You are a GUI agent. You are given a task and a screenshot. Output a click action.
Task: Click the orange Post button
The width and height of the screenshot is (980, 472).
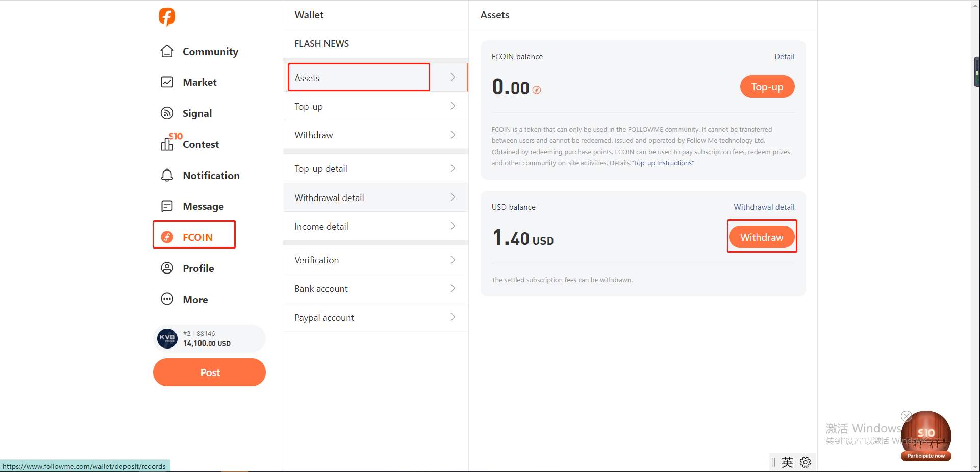click(209, 372)
